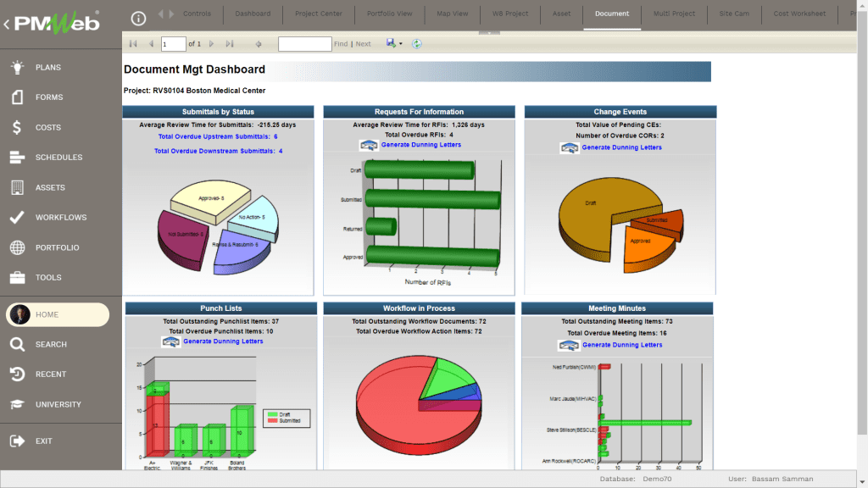Image resolution: width=868 pixels, height=488 pixels.
Task: Open the Portfolio globe menu
Action: tap(18, 247)
